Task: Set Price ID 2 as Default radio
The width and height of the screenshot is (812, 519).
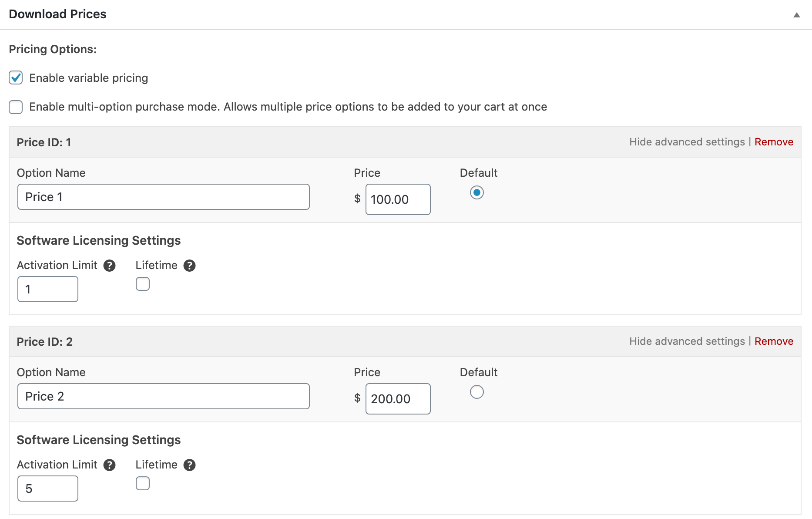Action: 476,392
